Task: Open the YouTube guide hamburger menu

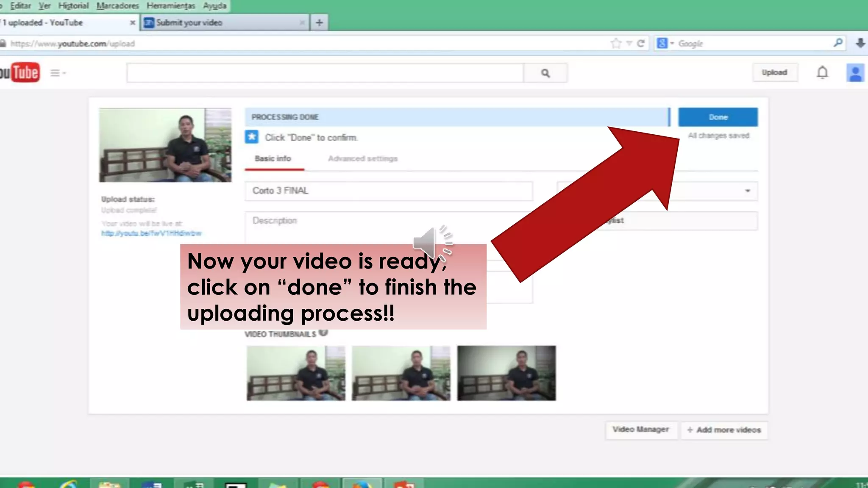Action: point(58,73)
